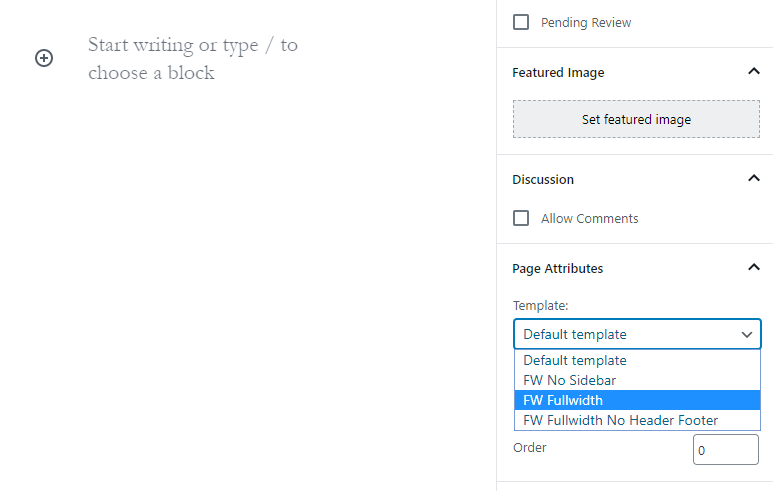Click the Discussion heading text
This screenshot has height=491, width=773.
tap(543, 180)
